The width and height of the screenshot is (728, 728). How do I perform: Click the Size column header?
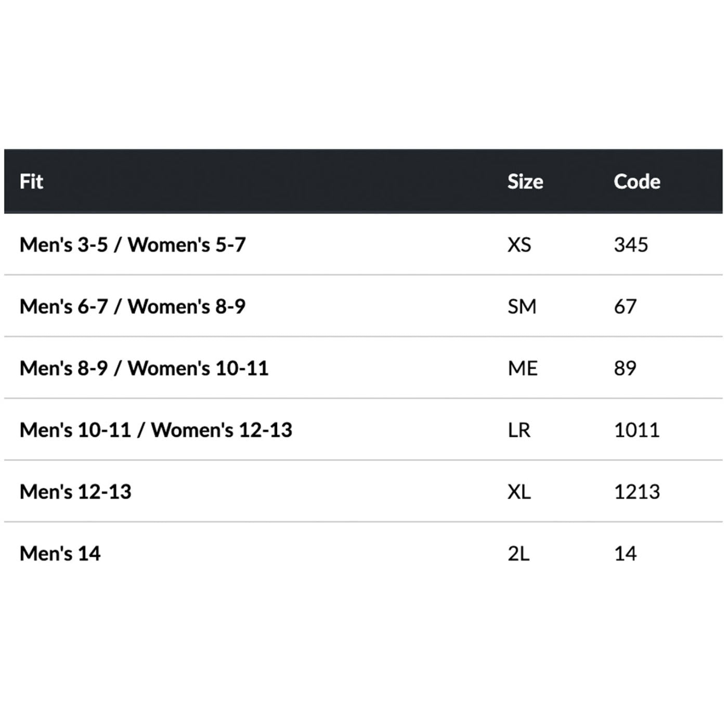(x=525, y=182)
